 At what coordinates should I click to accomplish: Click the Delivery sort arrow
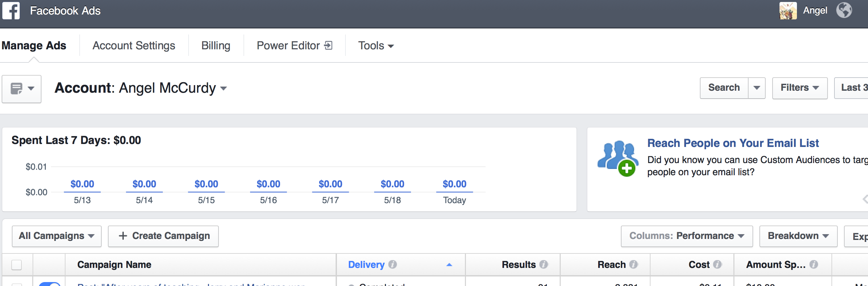click(449, 265)
